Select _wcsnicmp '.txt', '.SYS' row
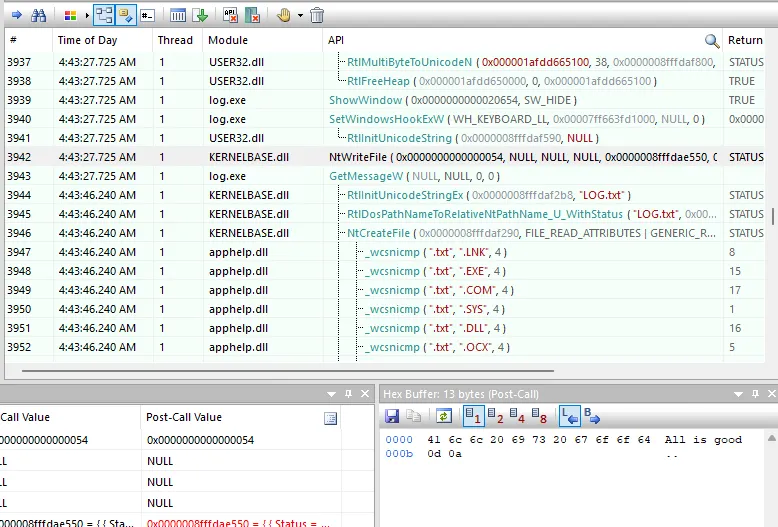The image size is (778, 527). [x=385, y=309]
